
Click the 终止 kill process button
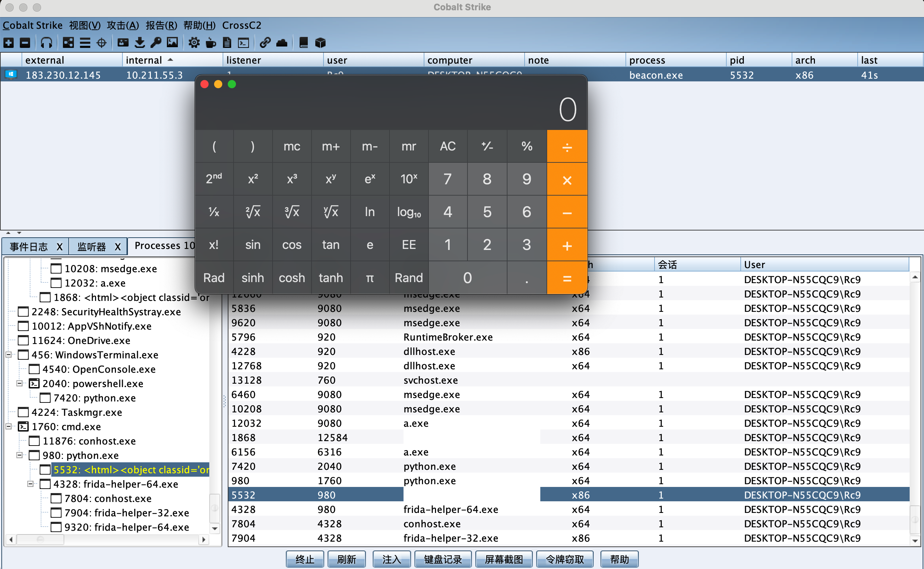(x=305, y=559)
